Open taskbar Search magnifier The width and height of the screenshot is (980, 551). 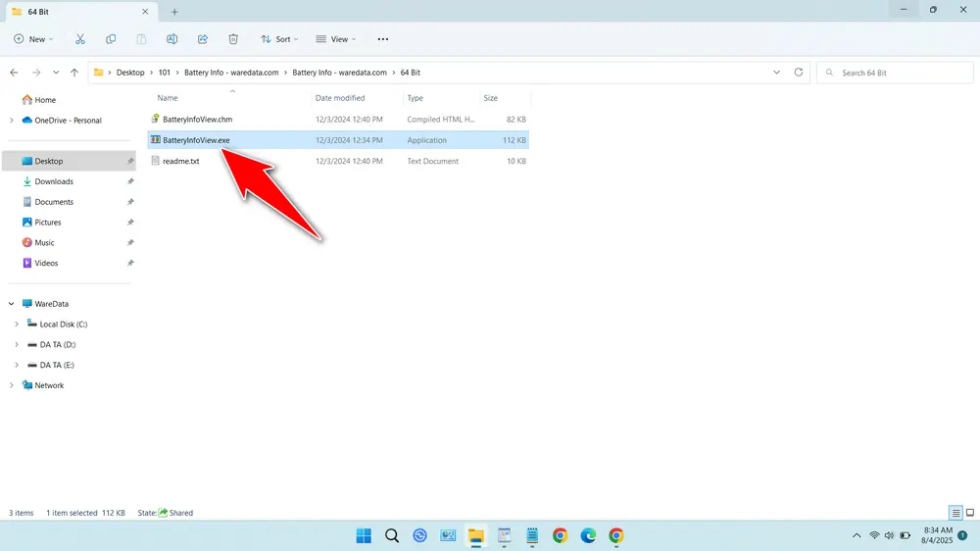tap(392, 535)
